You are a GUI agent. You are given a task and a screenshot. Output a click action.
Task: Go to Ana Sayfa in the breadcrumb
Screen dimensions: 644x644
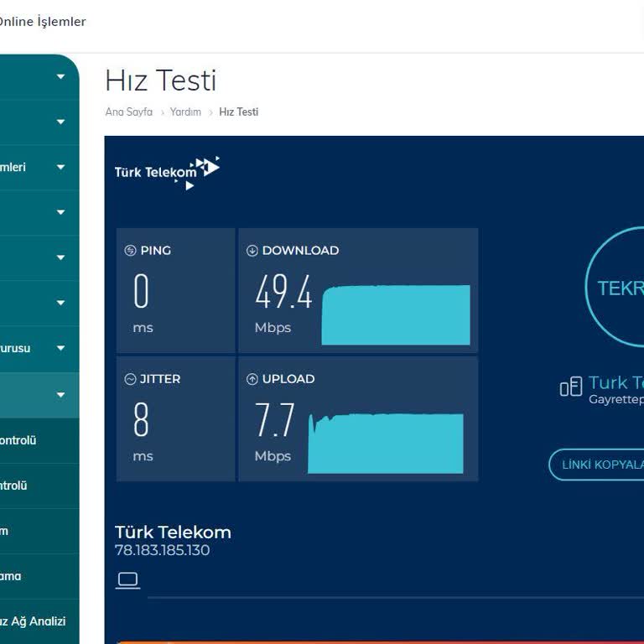[x=128, y=112]
